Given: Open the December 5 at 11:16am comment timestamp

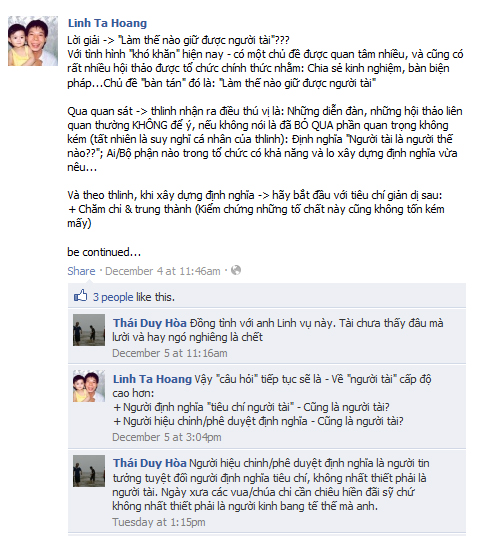Looking at the screenshot, I should pos(170,353).
